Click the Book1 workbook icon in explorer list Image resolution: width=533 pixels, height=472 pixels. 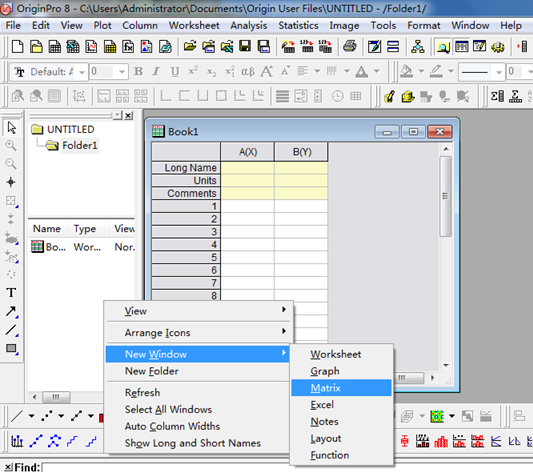tap(37, 246)
